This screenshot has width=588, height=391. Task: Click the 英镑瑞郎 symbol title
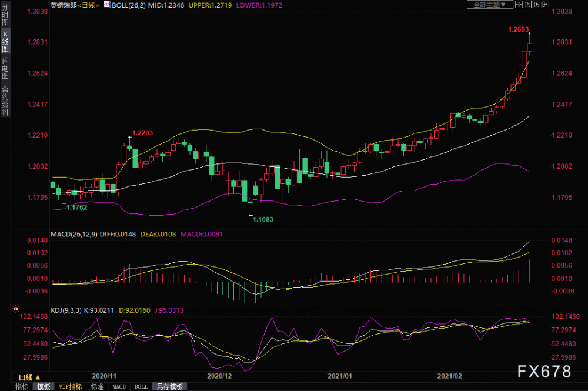64,5
